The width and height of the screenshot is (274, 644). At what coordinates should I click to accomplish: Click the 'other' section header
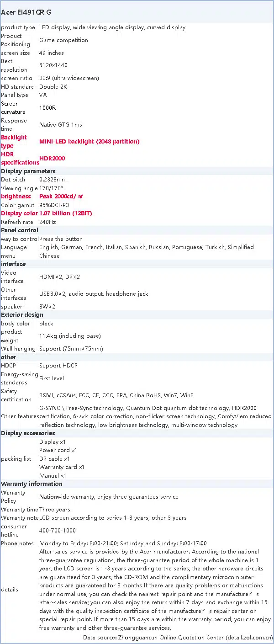tap(9, 357)
